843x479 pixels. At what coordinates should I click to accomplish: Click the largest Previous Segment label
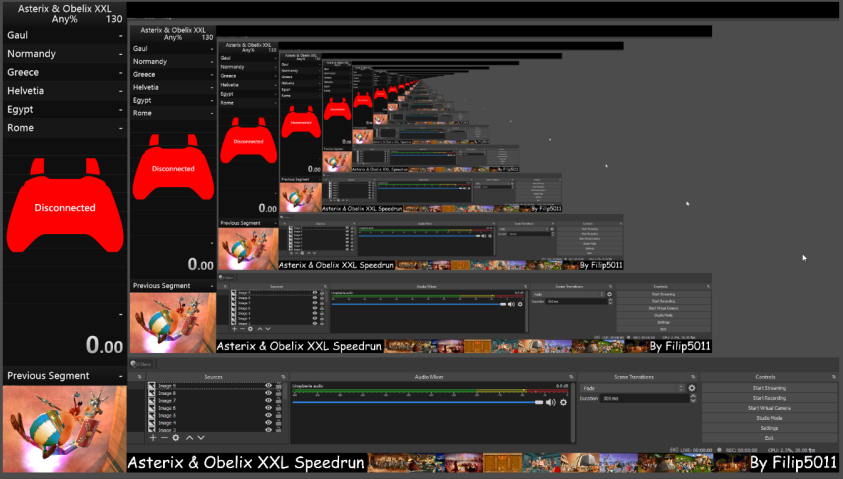[48, 376]
